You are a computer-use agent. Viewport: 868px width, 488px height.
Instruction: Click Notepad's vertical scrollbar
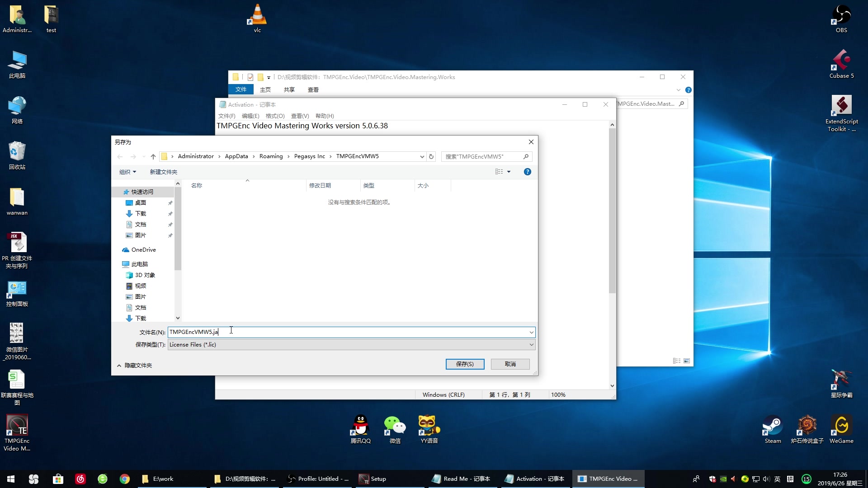tap(612, 211)
